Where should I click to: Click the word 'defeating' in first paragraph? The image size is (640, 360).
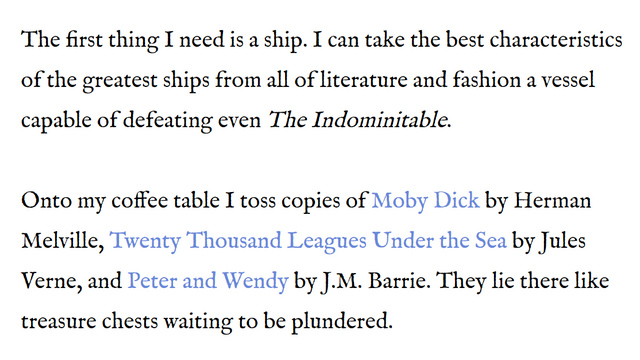(x=167, y=120)
